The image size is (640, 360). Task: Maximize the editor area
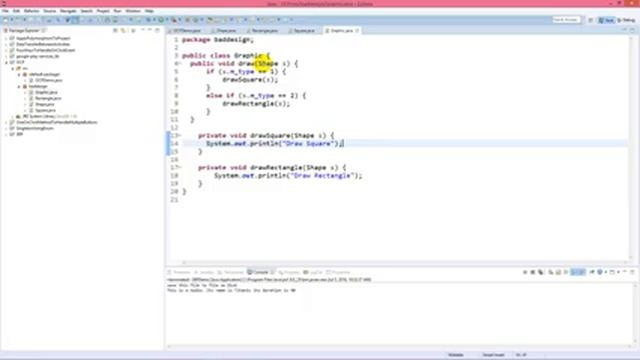pos(632,30)
